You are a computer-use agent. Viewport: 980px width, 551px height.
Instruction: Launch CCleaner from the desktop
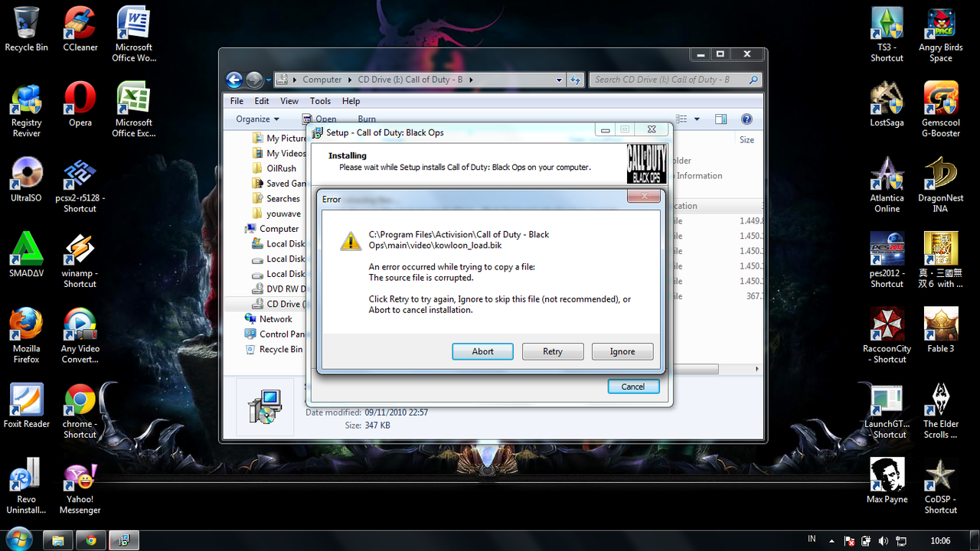point(80,29)
